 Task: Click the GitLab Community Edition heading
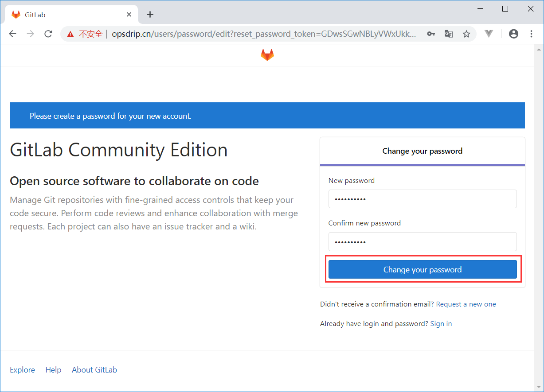[119, 150]
